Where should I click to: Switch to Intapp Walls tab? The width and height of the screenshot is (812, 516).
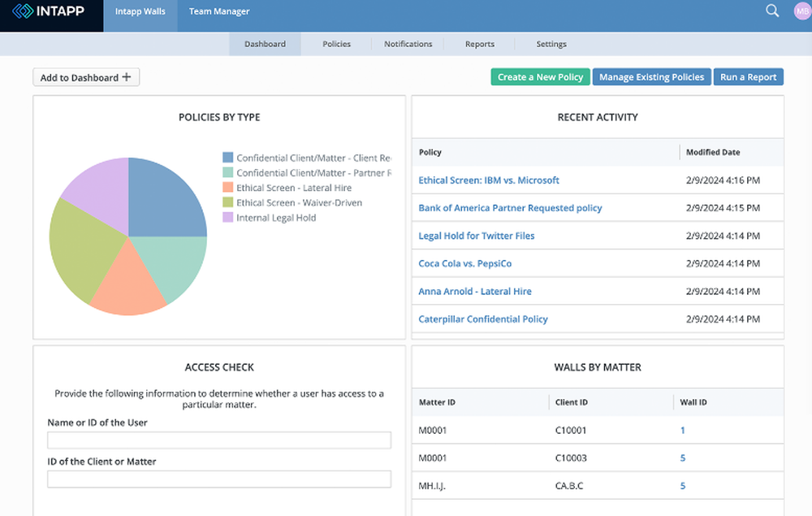(140, 11)
